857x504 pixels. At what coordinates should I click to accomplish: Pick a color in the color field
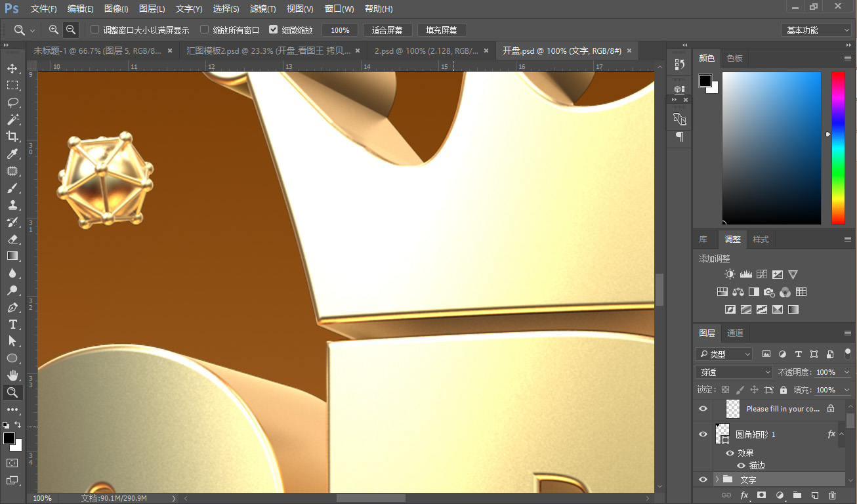(772, 148)
